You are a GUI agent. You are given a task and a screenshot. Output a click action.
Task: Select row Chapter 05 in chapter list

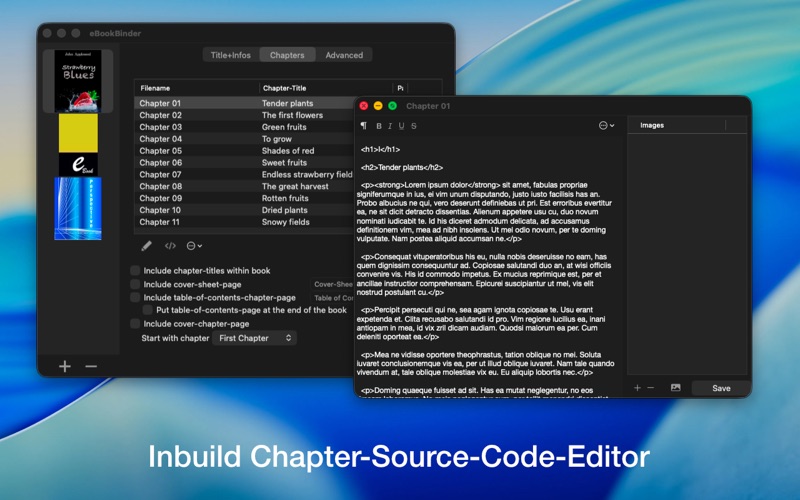(x=244, y=151)
